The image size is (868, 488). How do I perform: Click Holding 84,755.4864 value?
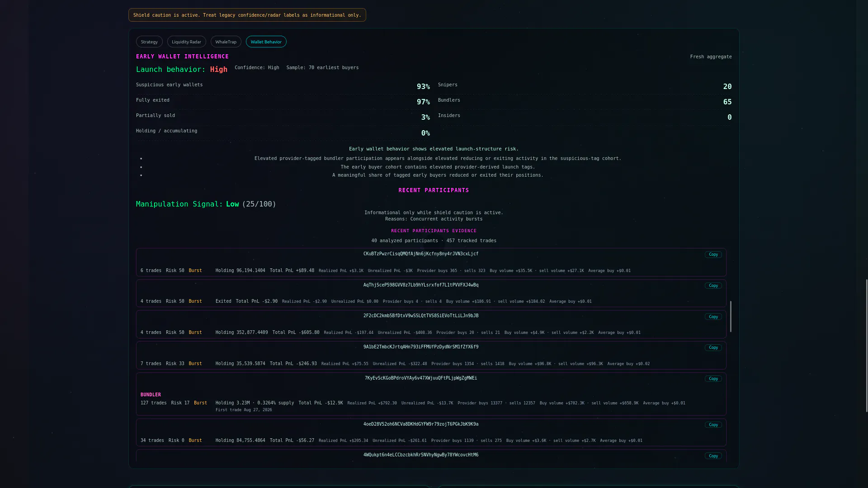240,441
